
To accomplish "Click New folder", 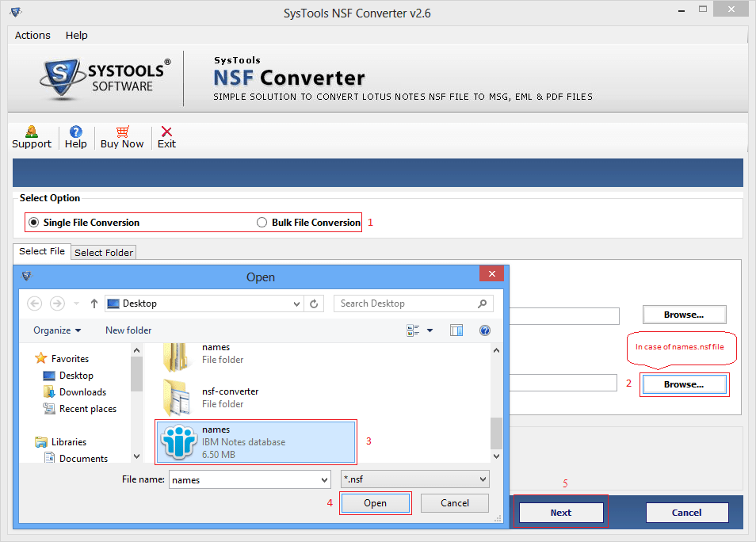I will pyautogui.click(x=128, y=330).
